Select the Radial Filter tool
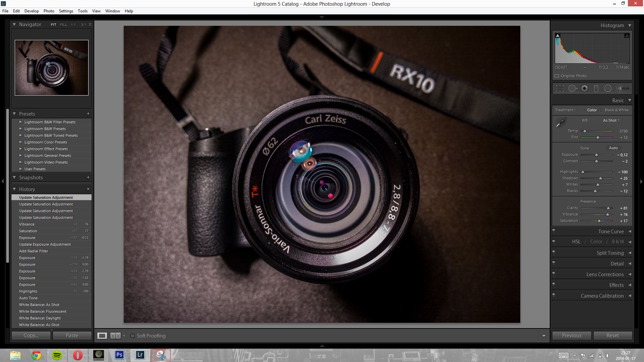Screen dimensions: 644x362 [x=608, y=88]
